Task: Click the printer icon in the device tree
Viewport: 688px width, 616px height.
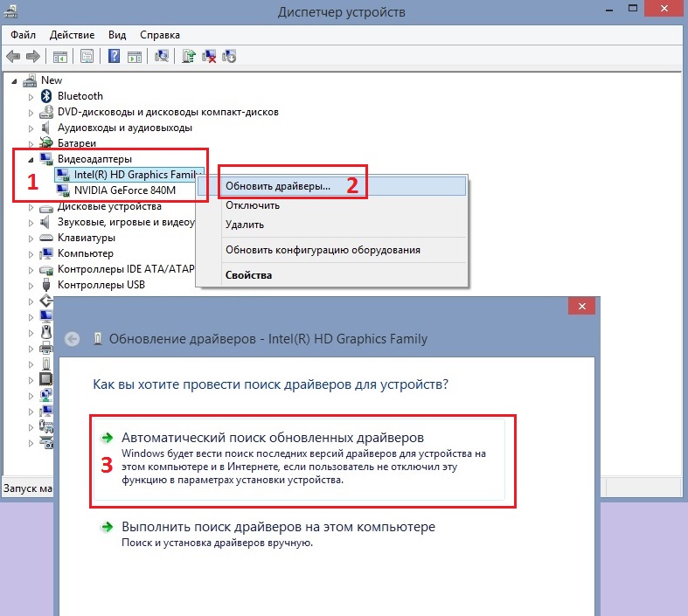Action: [x=46, y=348]
